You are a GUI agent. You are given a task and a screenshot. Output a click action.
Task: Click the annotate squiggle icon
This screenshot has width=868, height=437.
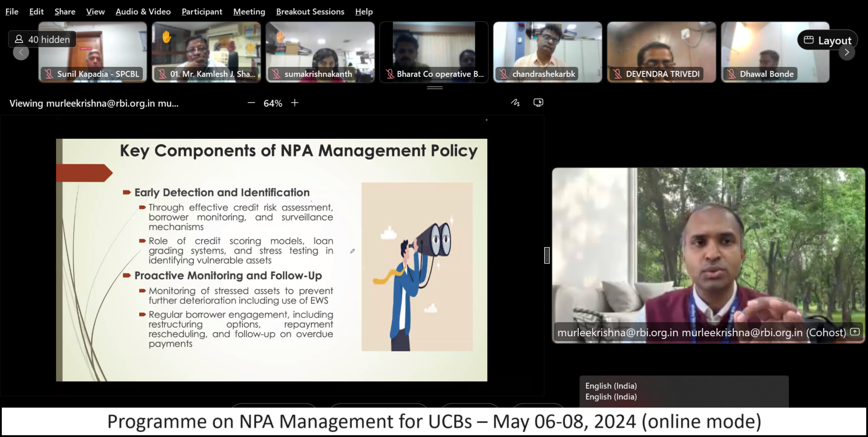(515, 103)
